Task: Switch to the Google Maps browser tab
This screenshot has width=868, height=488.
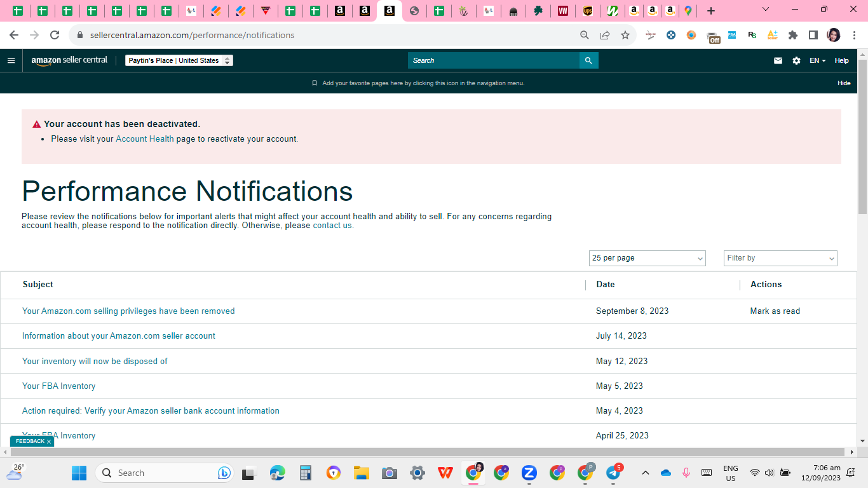Action: [x=688, y=11]
